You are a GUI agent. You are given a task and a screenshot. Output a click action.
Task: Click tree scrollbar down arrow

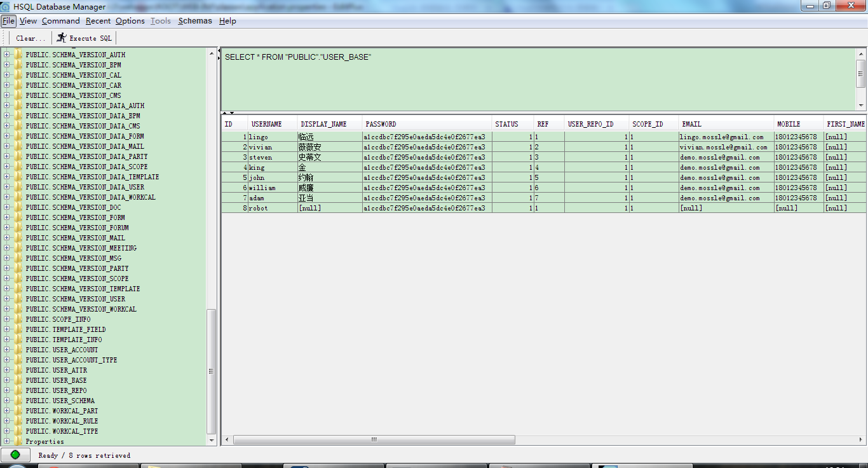212,440
